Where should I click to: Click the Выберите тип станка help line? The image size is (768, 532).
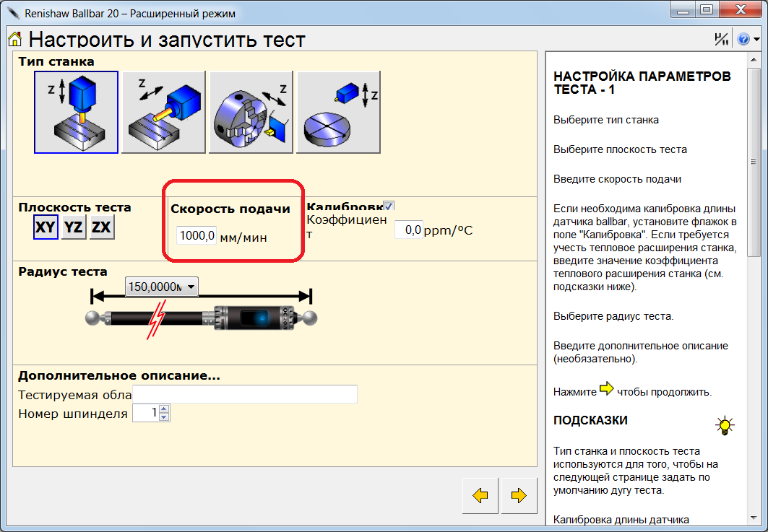[x=606, y=120]
